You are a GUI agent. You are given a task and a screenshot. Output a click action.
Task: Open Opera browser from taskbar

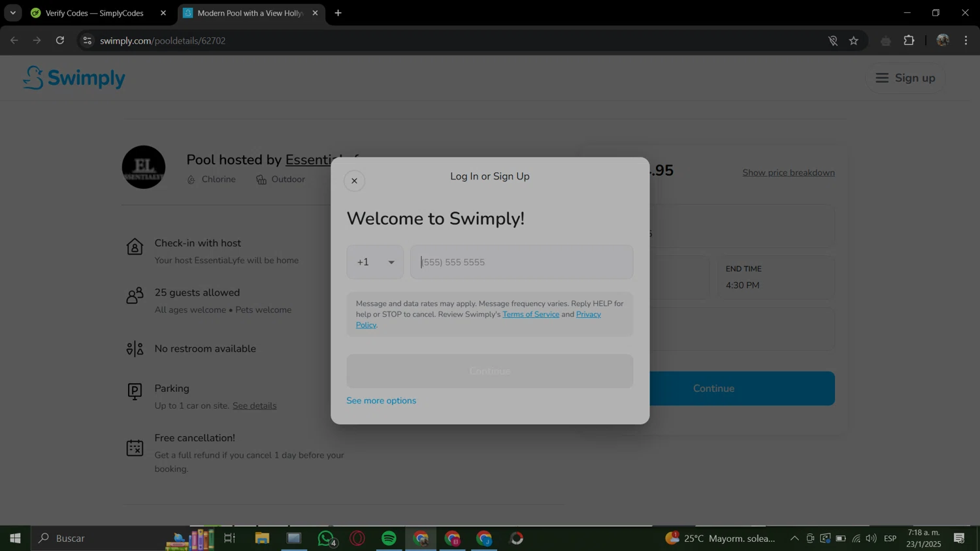357,538
